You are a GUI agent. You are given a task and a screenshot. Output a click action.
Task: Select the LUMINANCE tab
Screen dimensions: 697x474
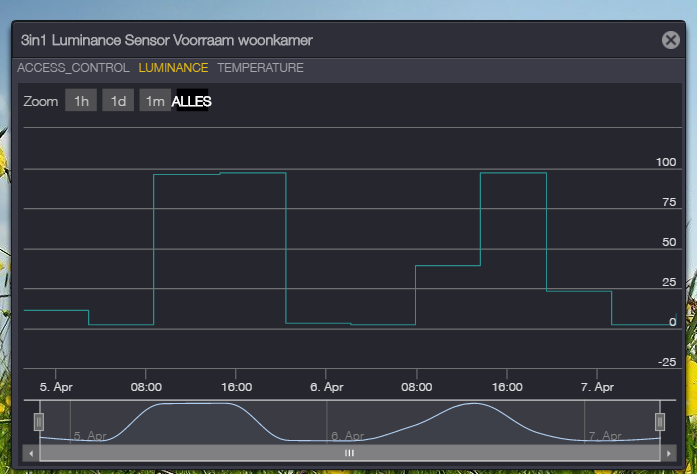pos(173,68)
